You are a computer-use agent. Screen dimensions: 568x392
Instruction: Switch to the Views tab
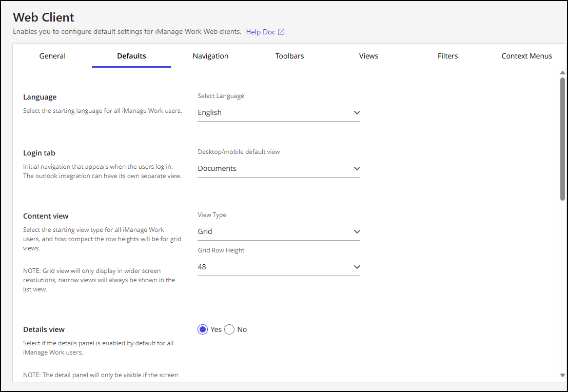368,56
